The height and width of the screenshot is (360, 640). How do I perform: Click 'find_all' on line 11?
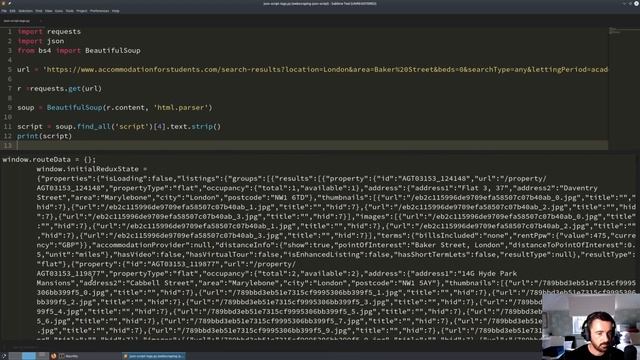[93, 127]
